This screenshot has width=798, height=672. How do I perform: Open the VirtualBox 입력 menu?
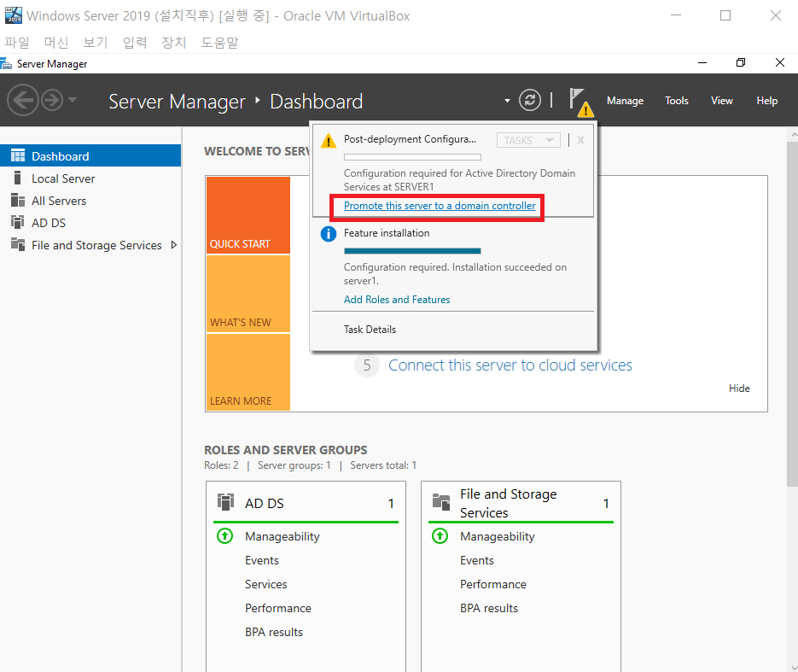(135, 43)
